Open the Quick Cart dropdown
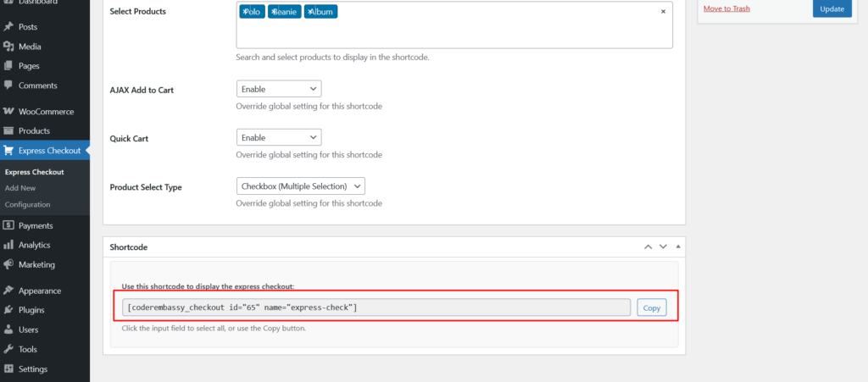The image size is (868, 382). [x=278, y=137]
